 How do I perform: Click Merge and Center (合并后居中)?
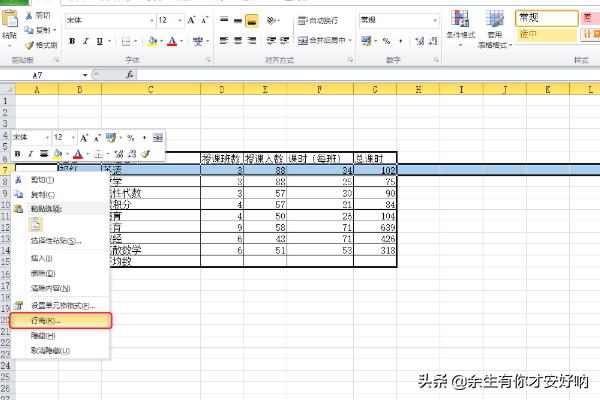(x=322, y=41)
